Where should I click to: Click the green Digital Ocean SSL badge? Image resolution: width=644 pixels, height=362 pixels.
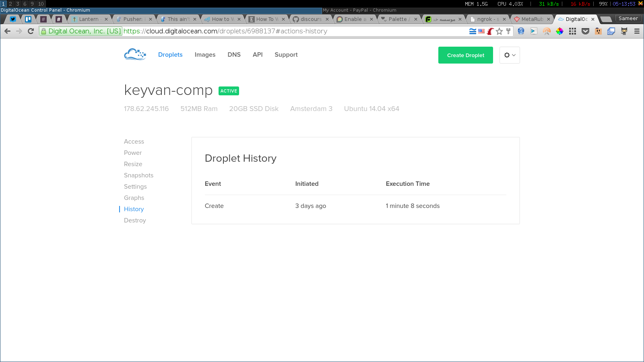[x=80, y=31]
